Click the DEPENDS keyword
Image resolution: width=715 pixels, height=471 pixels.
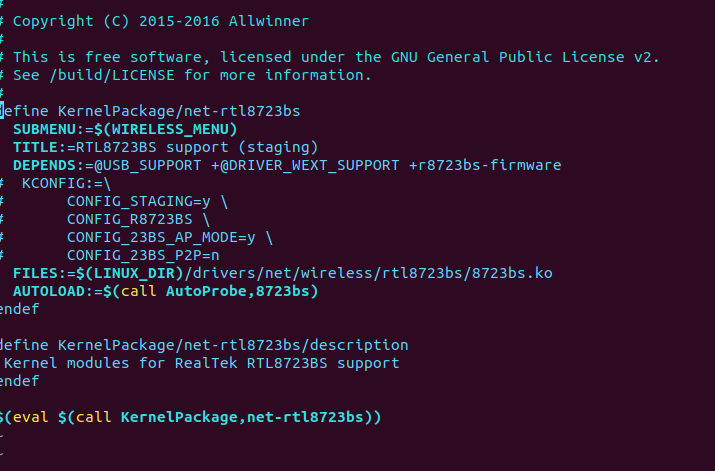pos(45,165)
